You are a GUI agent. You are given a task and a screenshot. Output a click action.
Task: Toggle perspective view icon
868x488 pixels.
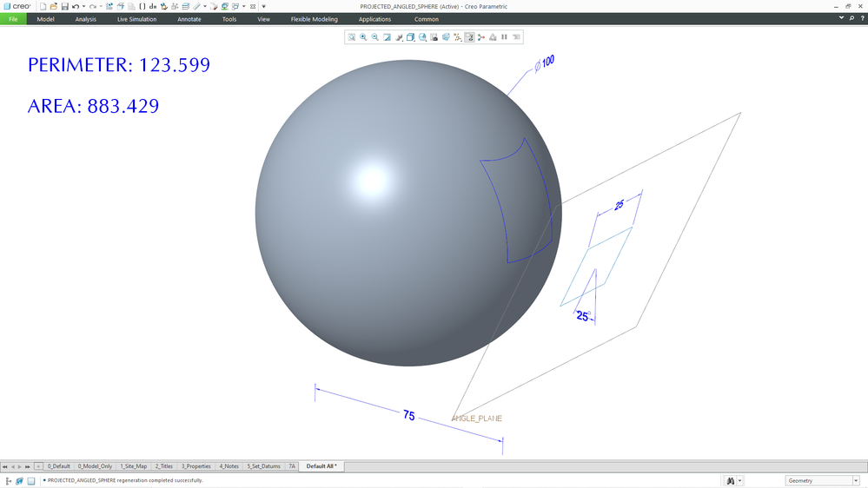[446, 37]
